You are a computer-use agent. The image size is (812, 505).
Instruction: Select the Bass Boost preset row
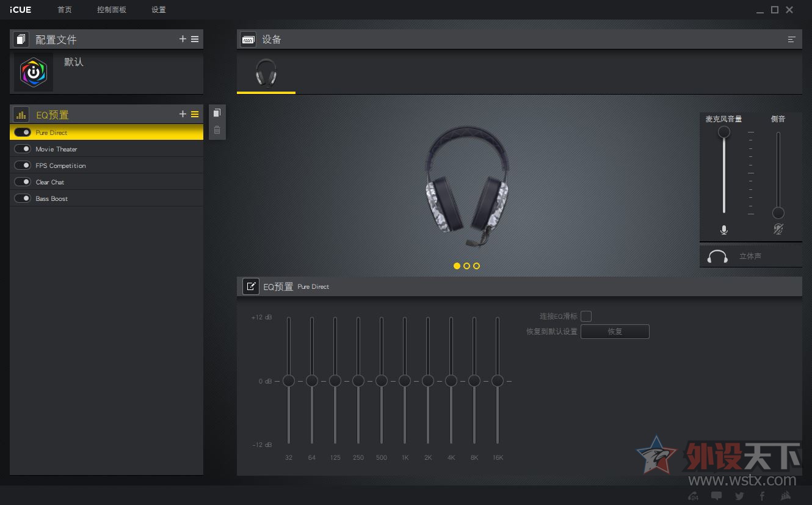(106, 198)
